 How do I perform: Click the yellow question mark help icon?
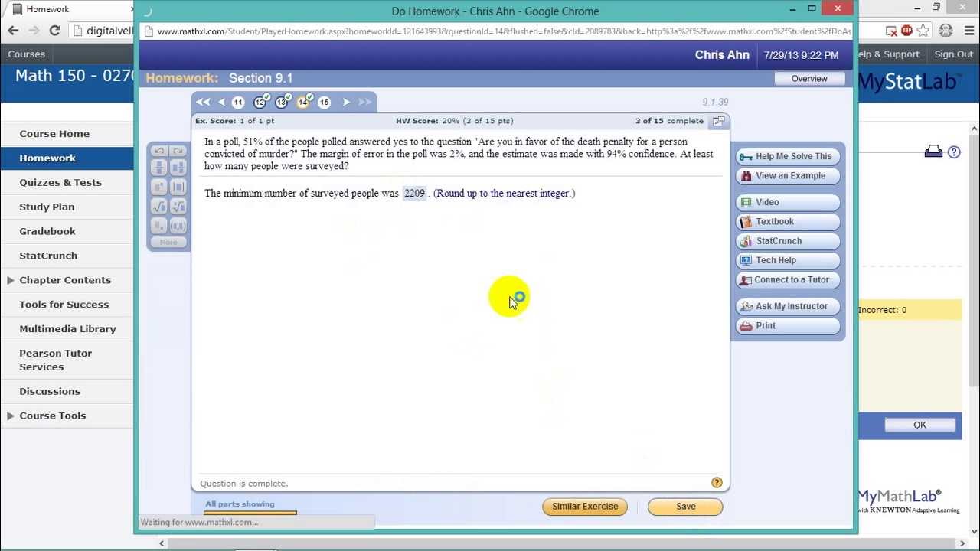coord(717,483)
